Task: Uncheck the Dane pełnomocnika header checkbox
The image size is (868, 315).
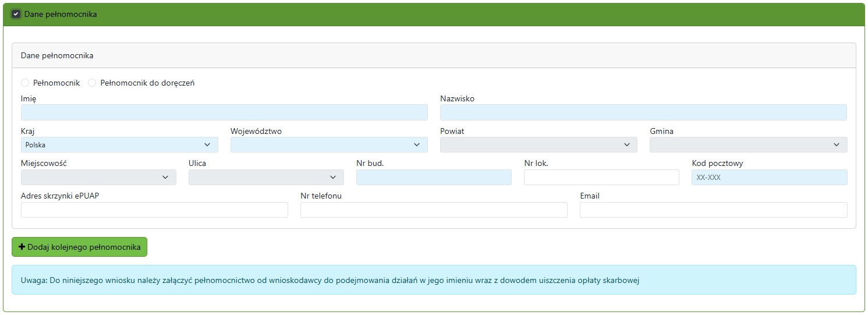Action: 16,14
